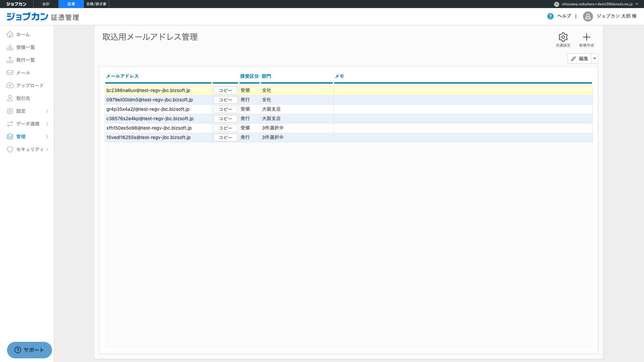The width and height of the screenshot is (644, 362).
Task: Click the layers icon for 管理
Action: pyautogui.click(x=10, y=136)
